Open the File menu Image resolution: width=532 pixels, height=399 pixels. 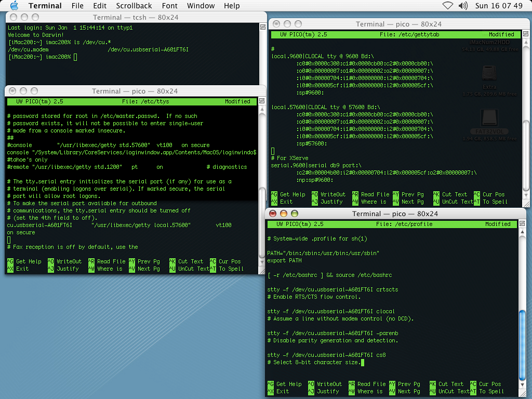click(x=77, y=6)
